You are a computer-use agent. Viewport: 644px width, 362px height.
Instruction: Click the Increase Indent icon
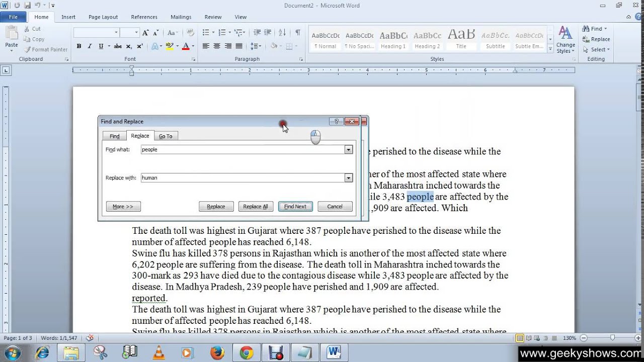click(268, 33)
